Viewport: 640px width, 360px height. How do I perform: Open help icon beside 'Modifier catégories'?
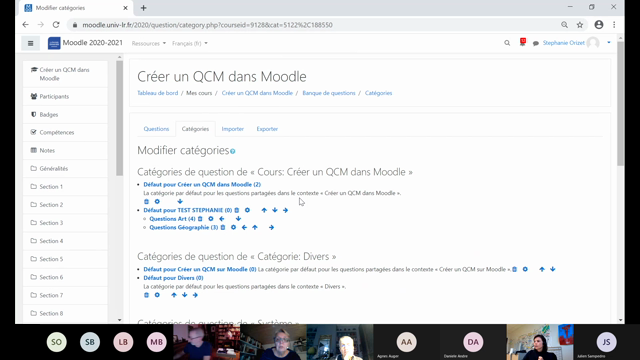click(x=233, y=151)
